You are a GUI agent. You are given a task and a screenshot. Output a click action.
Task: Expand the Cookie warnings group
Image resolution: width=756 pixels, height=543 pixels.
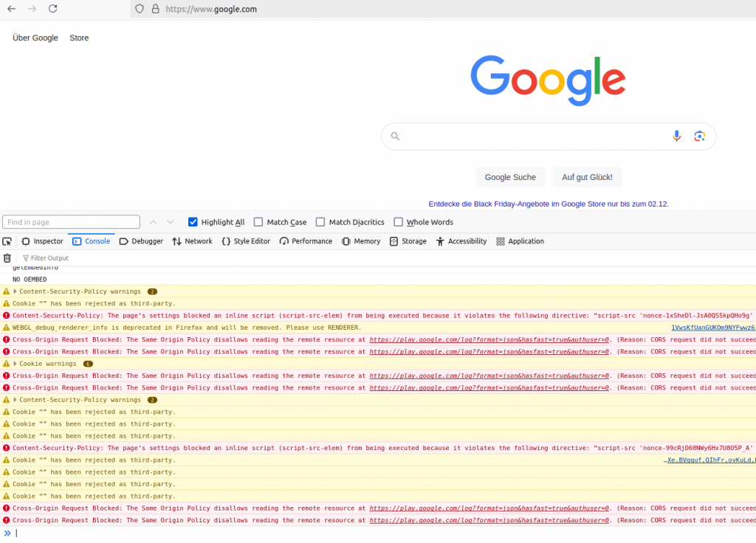(x=15, y=364)
